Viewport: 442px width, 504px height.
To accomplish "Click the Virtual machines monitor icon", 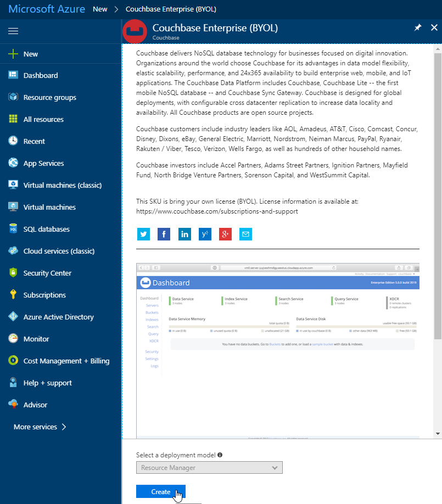I will tap(13, 206).
